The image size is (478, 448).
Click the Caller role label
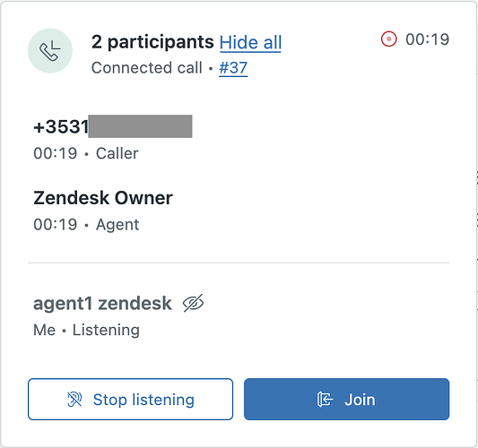[x=117, y=153]
